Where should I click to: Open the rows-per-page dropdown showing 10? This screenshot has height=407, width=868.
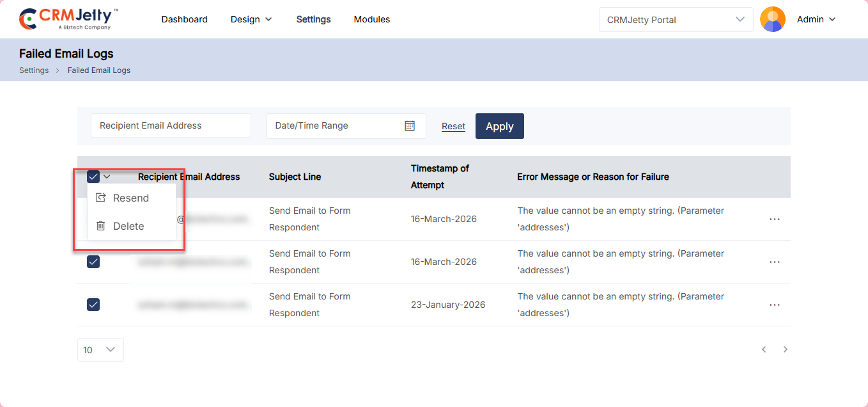[x=100, y=349]
